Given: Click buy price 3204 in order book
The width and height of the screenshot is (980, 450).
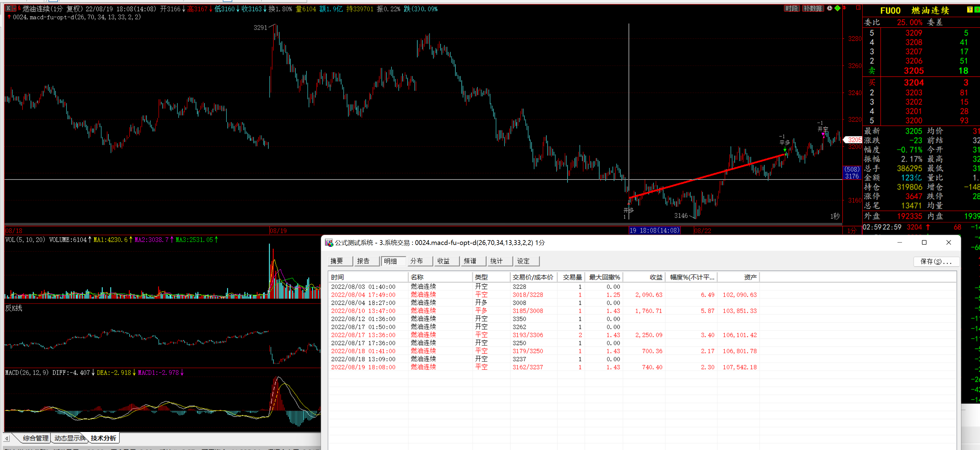Looking at the screenshot, I should [x=914, y=83].
